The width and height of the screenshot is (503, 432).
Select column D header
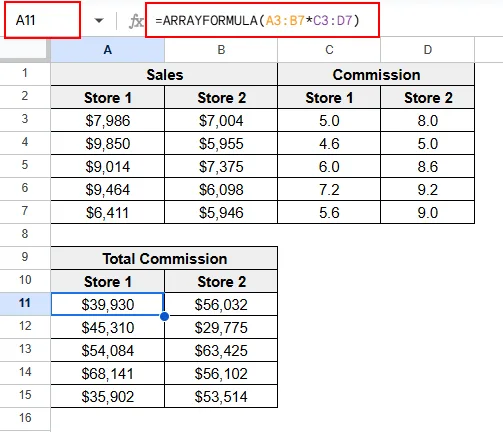point(428,50)
